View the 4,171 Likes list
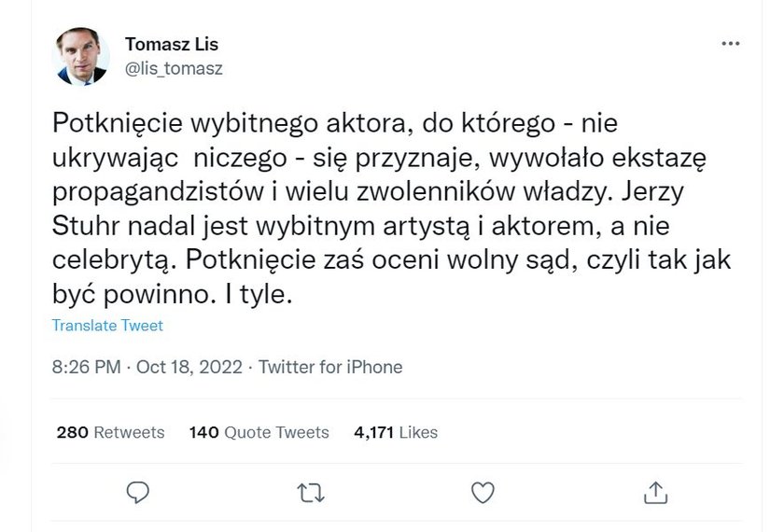Screen dimensions: 784x532 click(x=396, y=432)
